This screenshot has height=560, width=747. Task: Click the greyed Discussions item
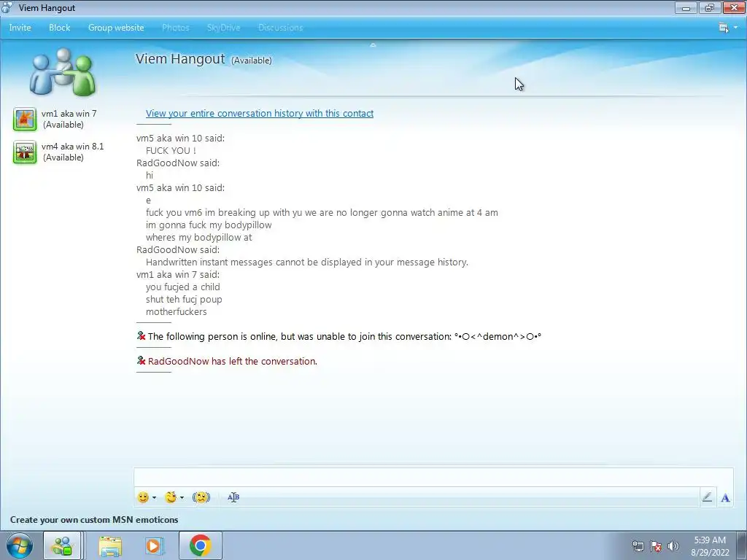pos(281,28)
